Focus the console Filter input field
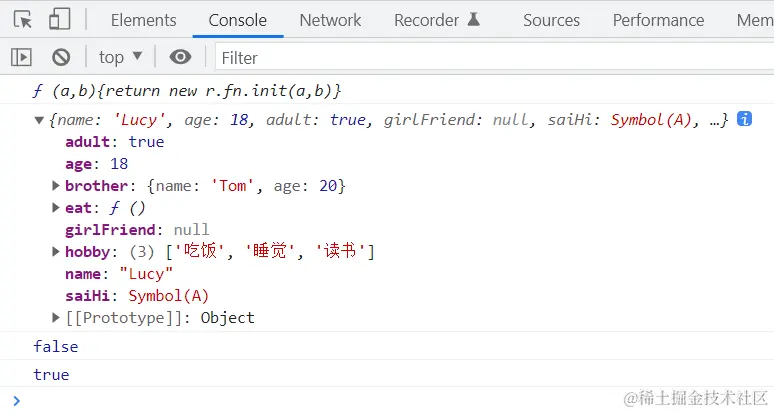The height and width of the screenshot is (413, 774). (495, 58)
